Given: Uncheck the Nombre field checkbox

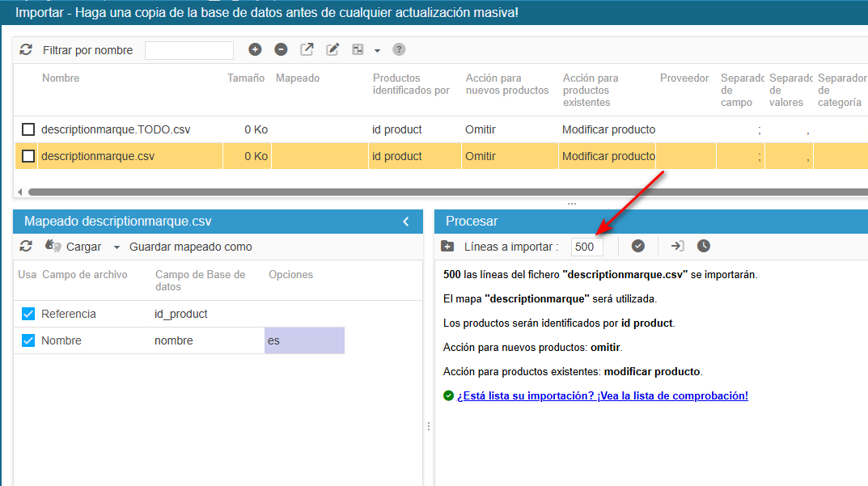Looking at the screenshot, I should pyautogui.click(x=28, y=340).
